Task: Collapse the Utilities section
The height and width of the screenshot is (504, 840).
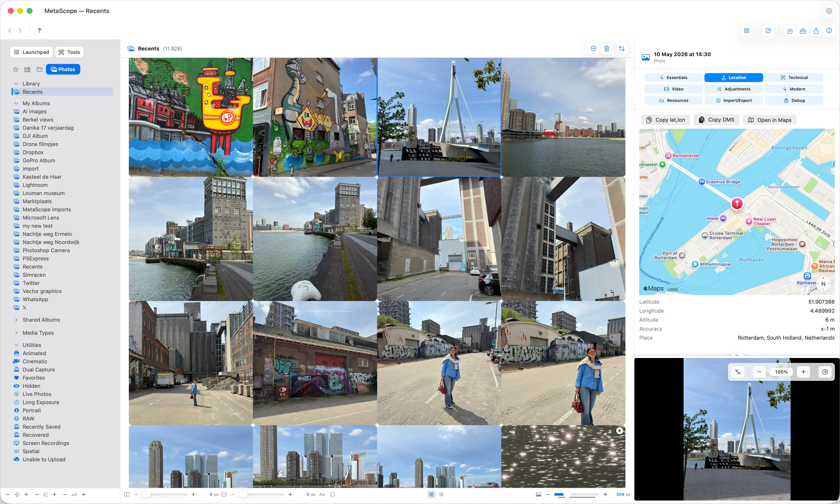Action: click(x=16, y=345)
